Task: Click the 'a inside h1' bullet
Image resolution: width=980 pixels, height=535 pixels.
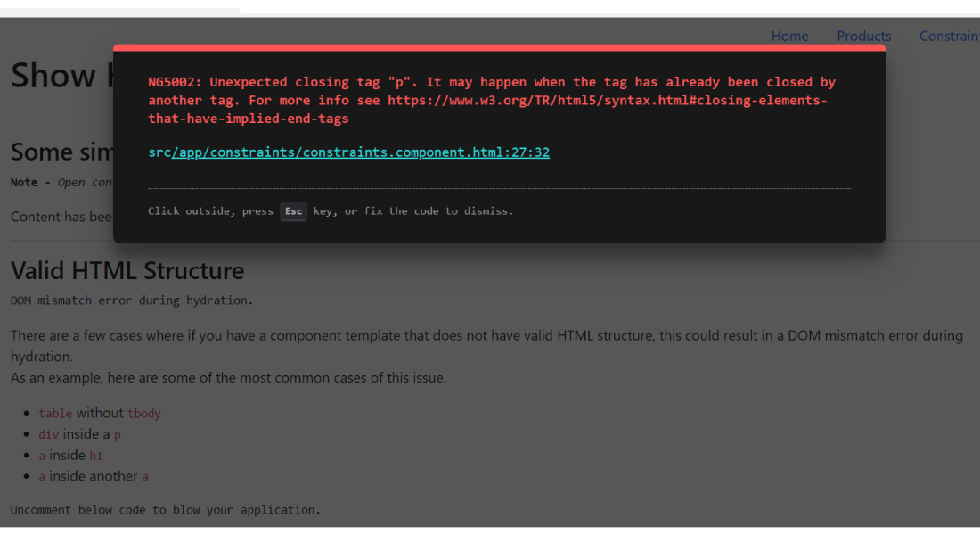Action: [70, 456]
